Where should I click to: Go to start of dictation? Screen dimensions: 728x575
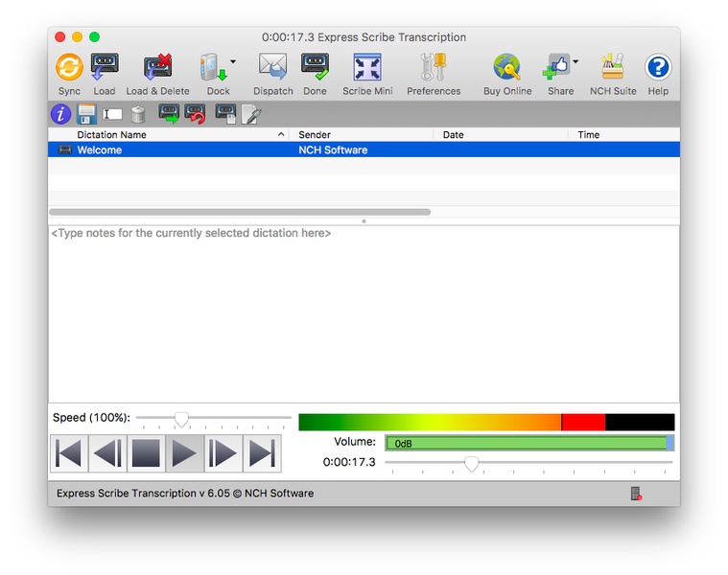coord(69,453)
